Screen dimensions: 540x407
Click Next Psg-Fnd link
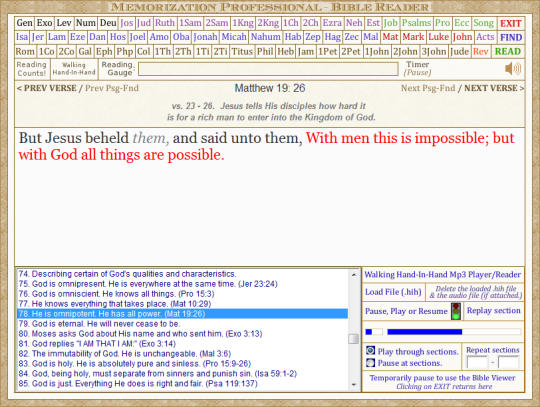[x=428, y=88]
